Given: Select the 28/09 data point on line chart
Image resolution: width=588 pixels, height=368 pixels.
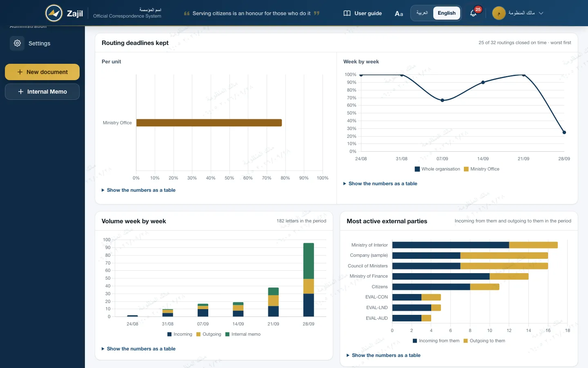Looking at the screenshot, I should click(564, 132).
